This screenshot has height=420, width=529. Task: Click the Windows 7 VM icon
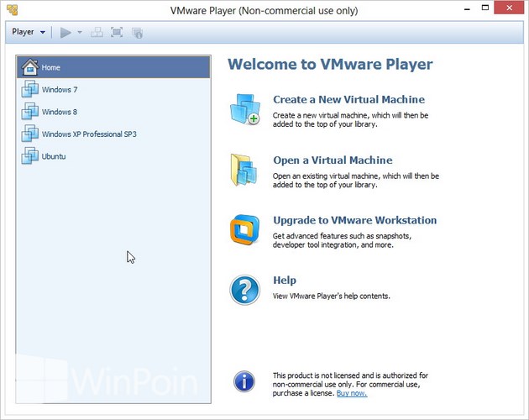tap(30, 89)
